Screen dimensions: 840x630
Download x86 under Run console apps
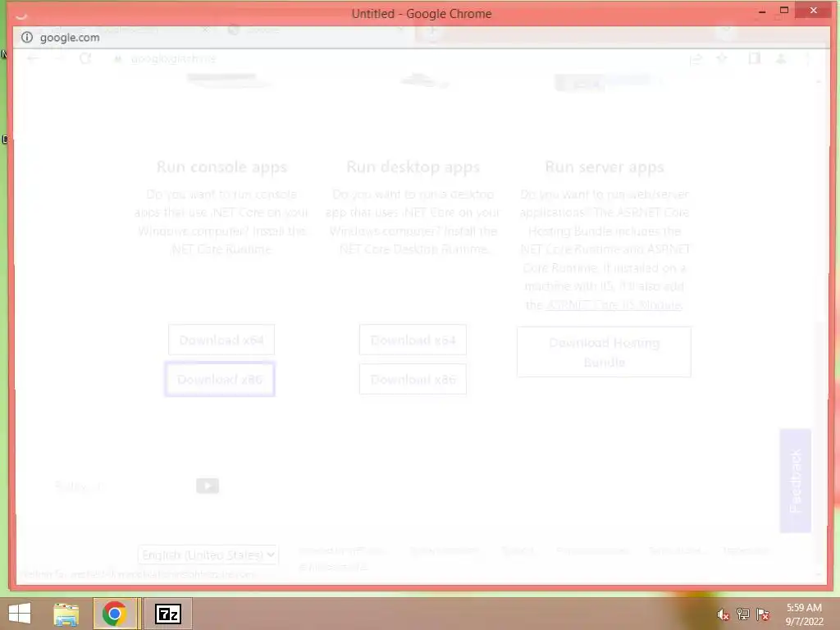tap(220, 379)
